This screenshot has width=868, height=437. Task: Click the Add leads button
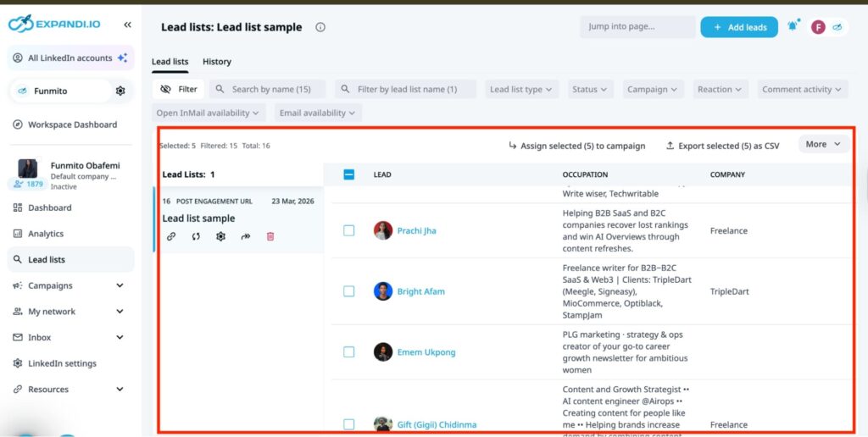(739, 27)
